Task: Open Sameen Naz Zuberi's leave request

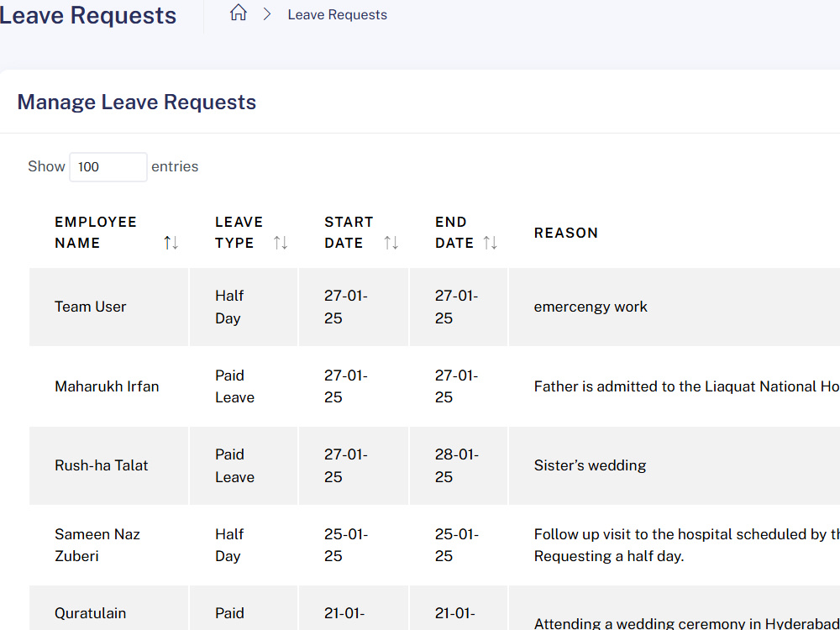Action: point(434,545)
